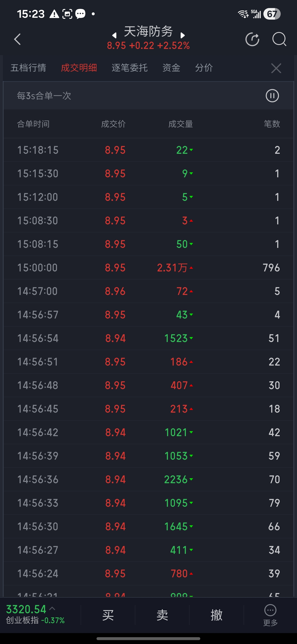
Task: Tap the 成交价 column header
Action: click(x=113, y=124)
